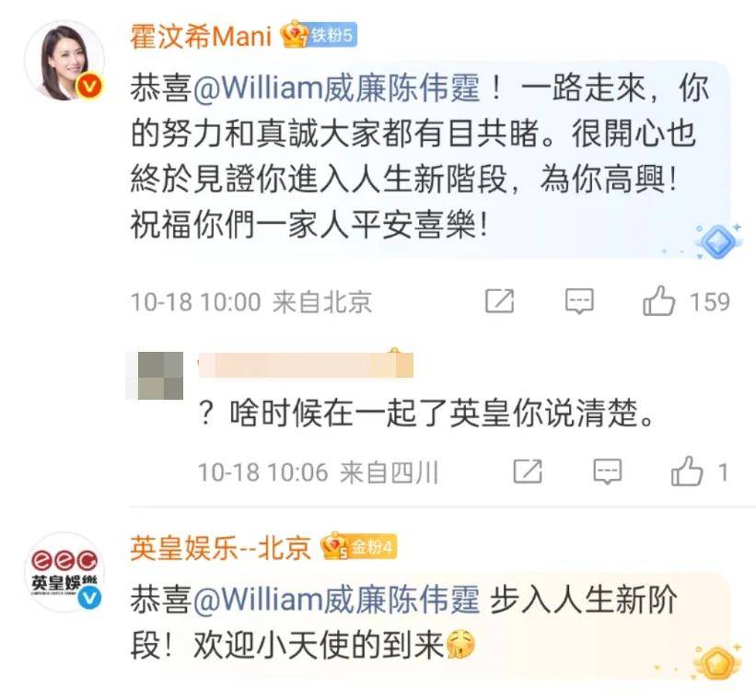This screenshot has height=700, width=756.
Task: Open 霍汶希Mani's profile avatar
Action: [x=64, y=60]
